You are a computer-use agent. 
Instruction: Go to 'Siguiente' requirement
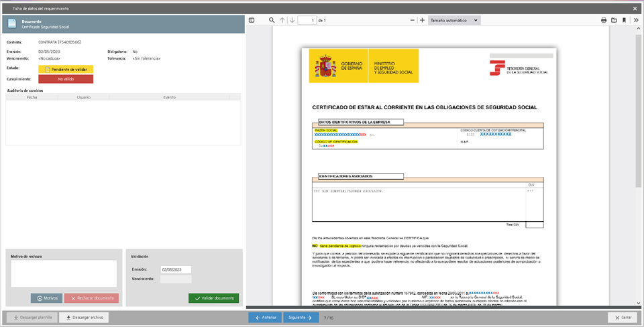pyautogui.click(x=300, y=318)
